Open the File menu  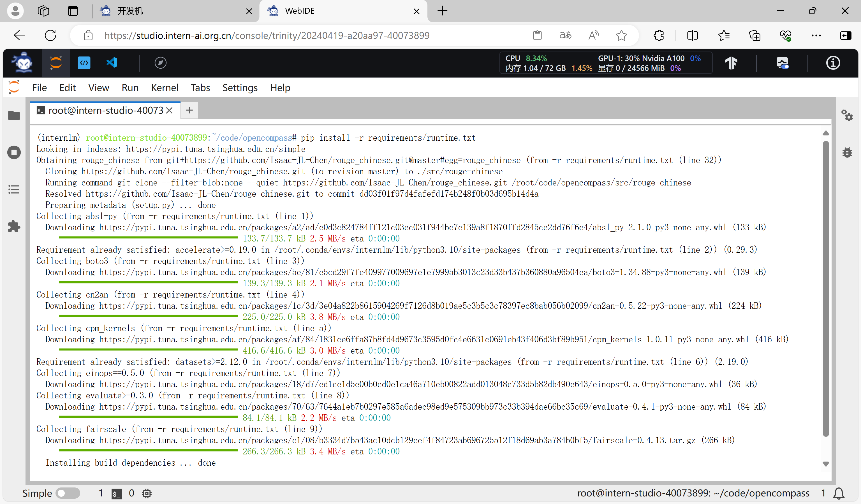tap(39, 87)
